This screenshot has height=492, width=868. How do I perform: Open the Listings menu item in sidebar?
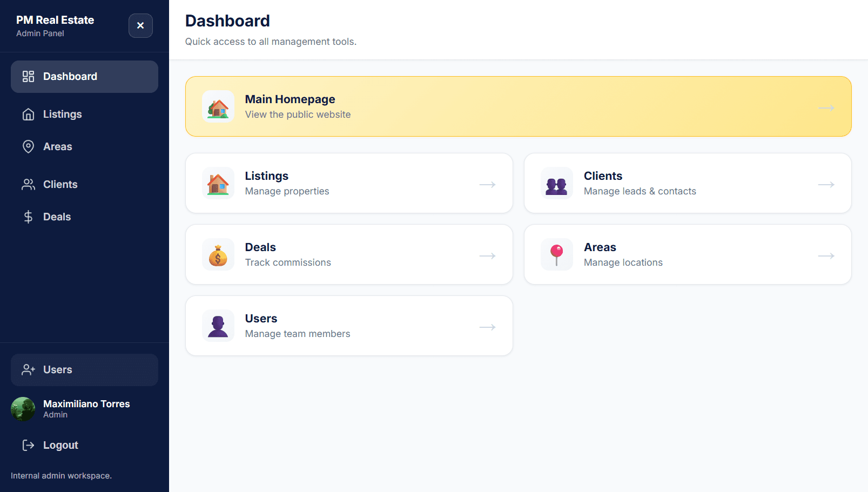pos(63,114)
